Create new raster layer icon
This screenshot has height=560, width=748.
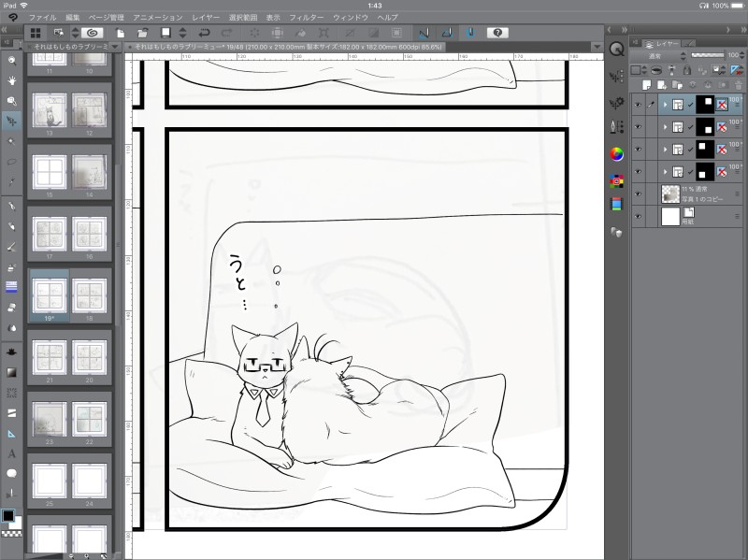646,85
